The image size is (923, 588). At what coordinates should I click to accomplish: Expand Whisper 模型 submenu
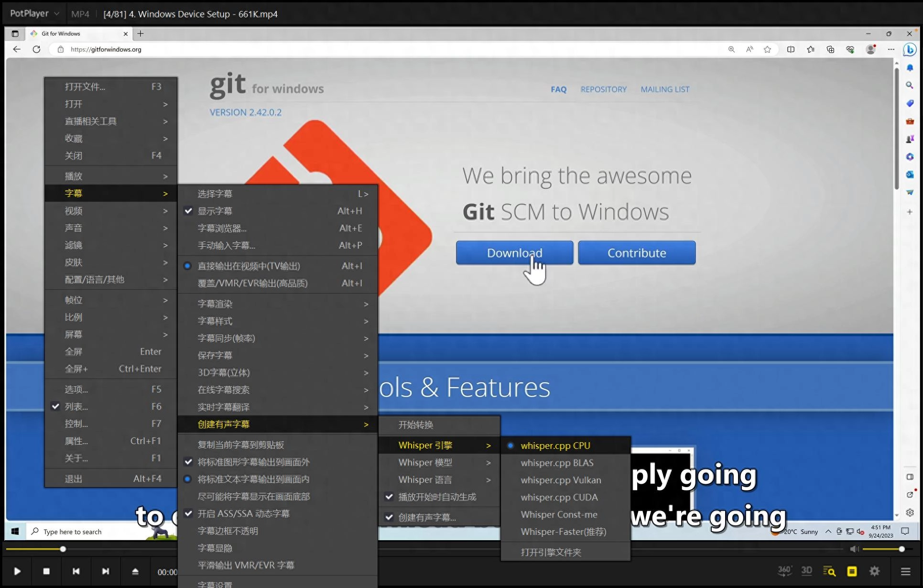[x=439, y=462]
